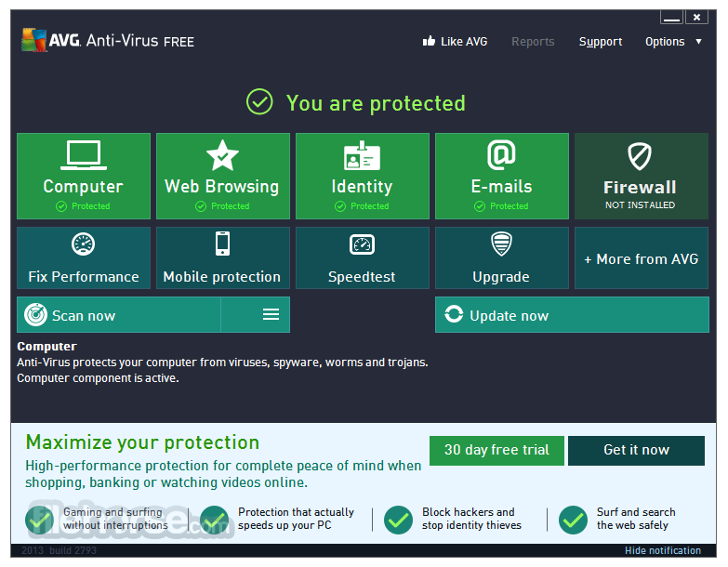Click the Speedtest meter icon

[363, 244]
